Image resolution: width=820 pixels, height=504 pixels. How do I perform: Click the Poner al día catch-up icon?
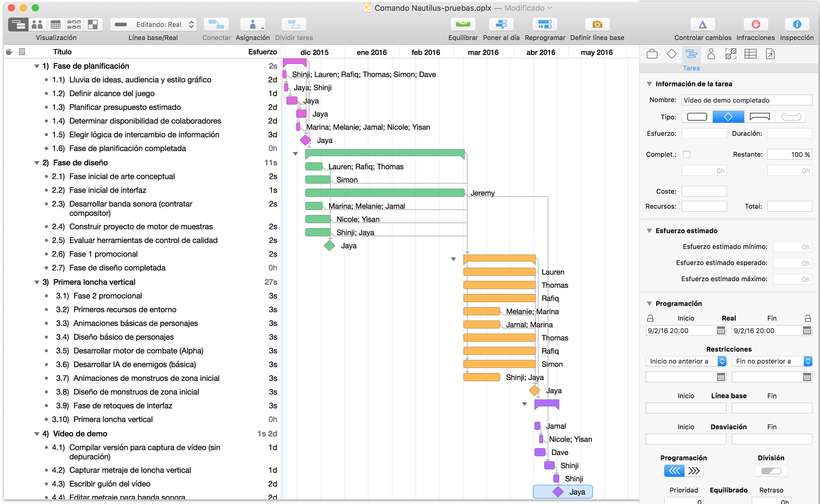click(x=501, y=24)
